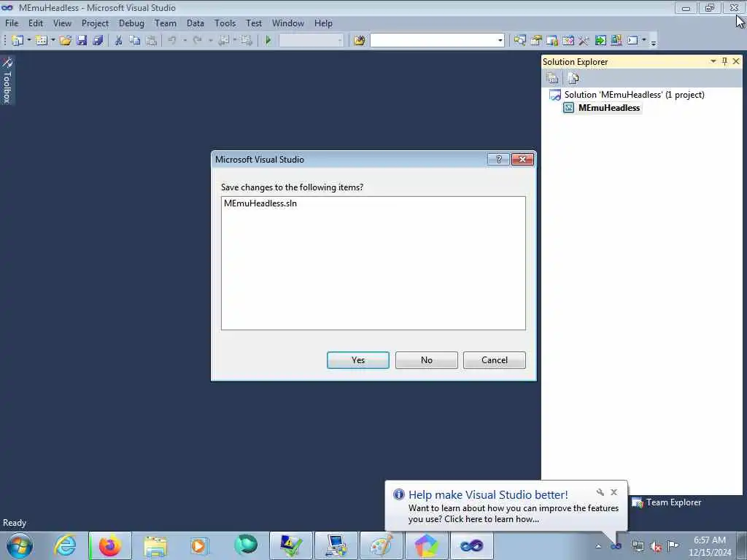The image size is (747, 560).
Task: Switch to the Team Explorer tab
Action: click(667, 502)
